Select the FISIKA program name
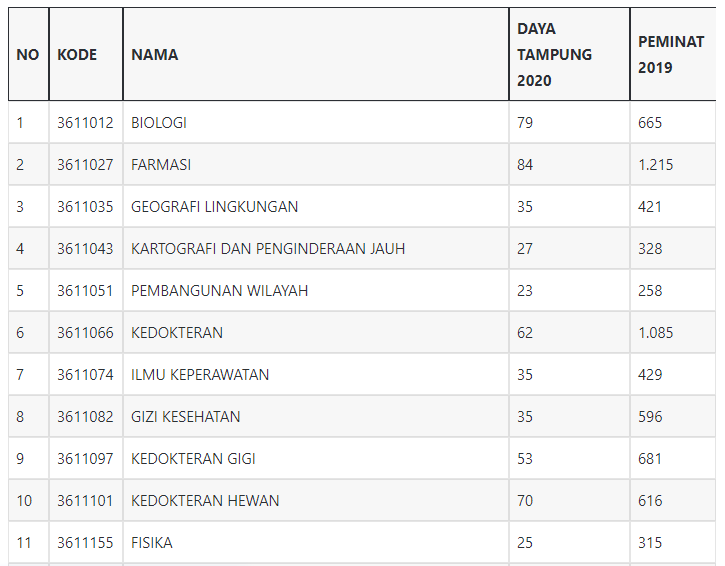The width and height of the screenshot is (725, 566). [x=152, y=543]
